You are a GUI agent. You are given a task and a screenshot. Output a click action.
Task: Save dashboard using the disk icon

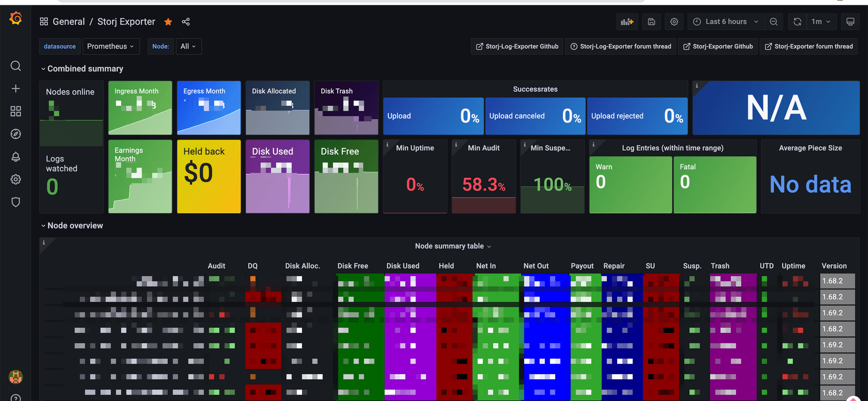(x=651, y=22)
